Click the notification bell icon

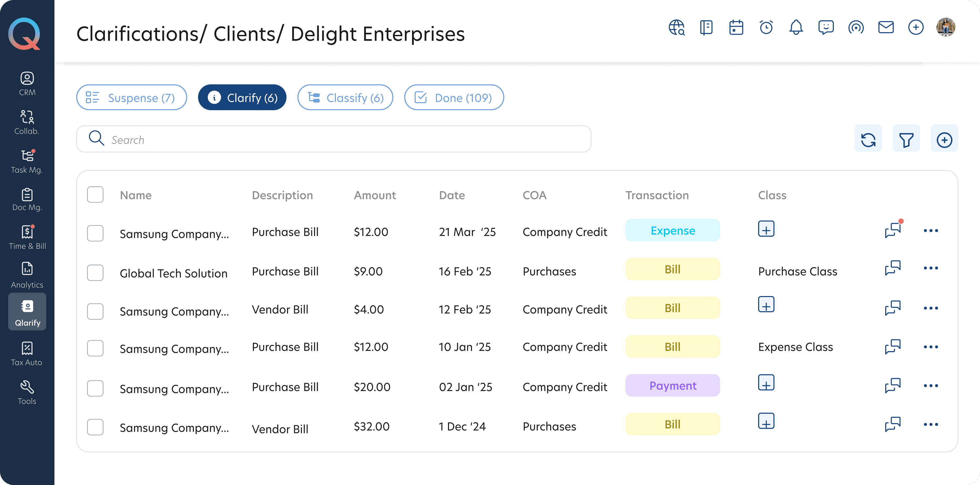[795, 27]
